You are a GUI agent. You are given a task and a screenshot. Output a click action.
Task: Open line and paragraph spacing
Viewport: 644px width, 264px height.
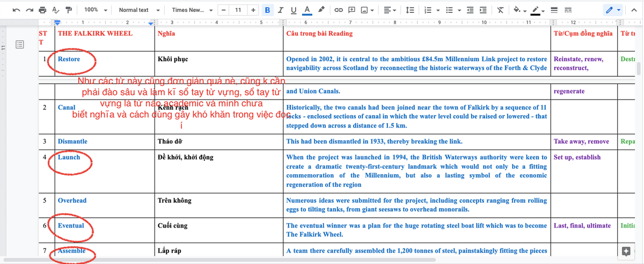tap(410, 10)
